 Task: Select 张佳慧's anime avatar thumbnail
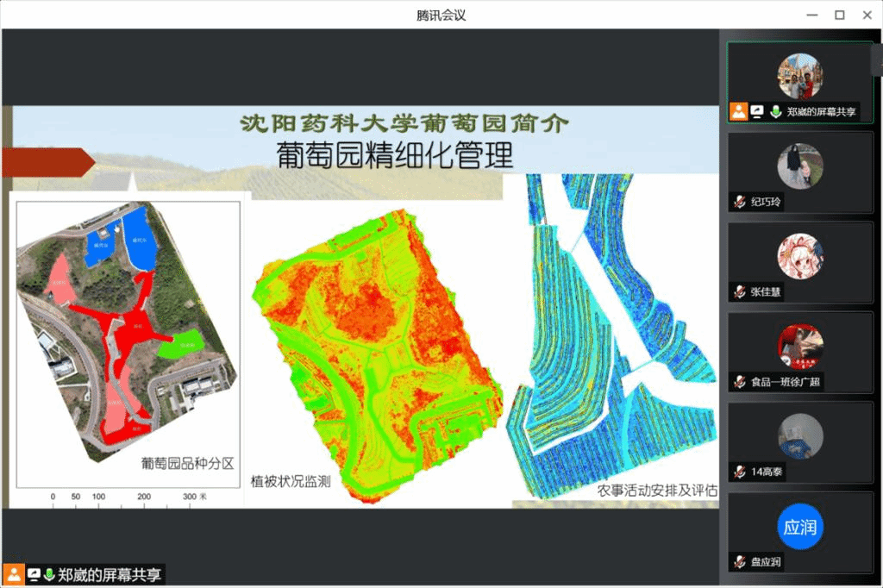800,256
